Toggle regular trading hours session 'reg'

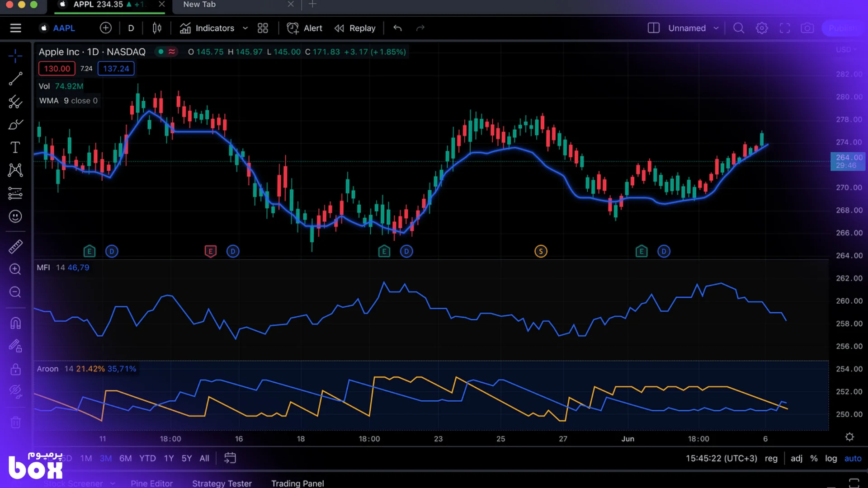pos(771,458)
